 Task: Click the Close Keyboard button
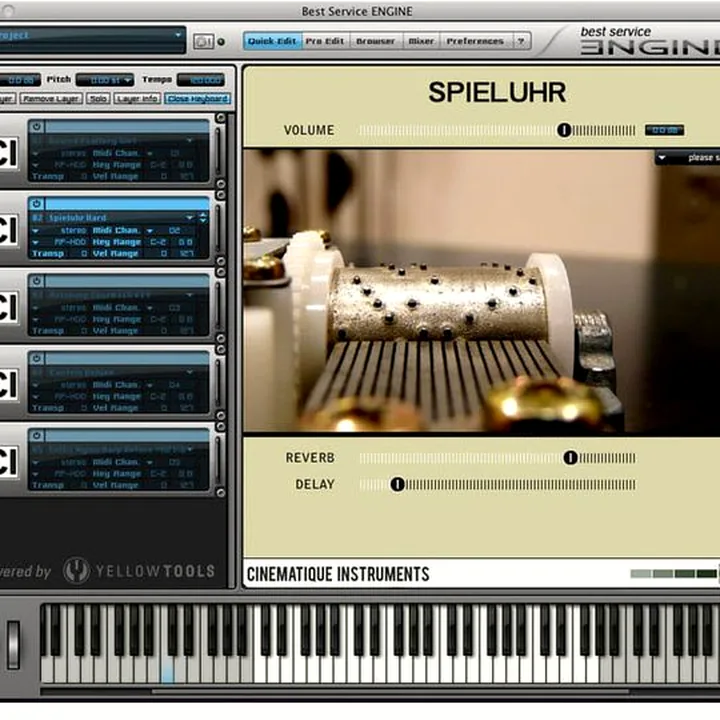(x=197, y=99)
